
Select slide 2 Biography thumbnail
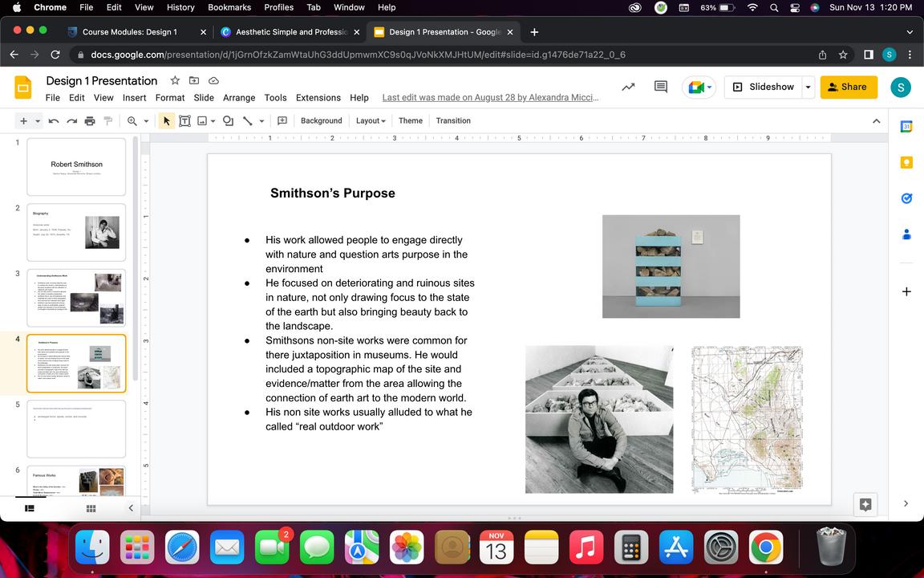click(76, 232)
